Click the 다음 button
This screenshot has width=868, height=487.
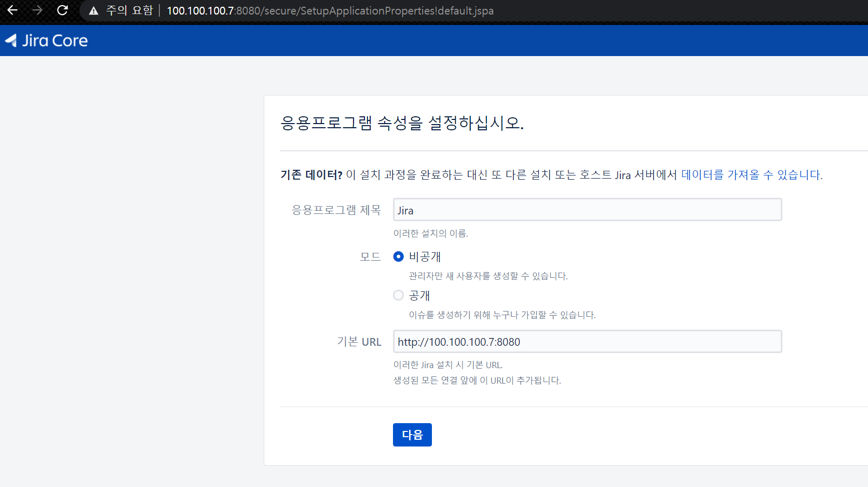412,435
